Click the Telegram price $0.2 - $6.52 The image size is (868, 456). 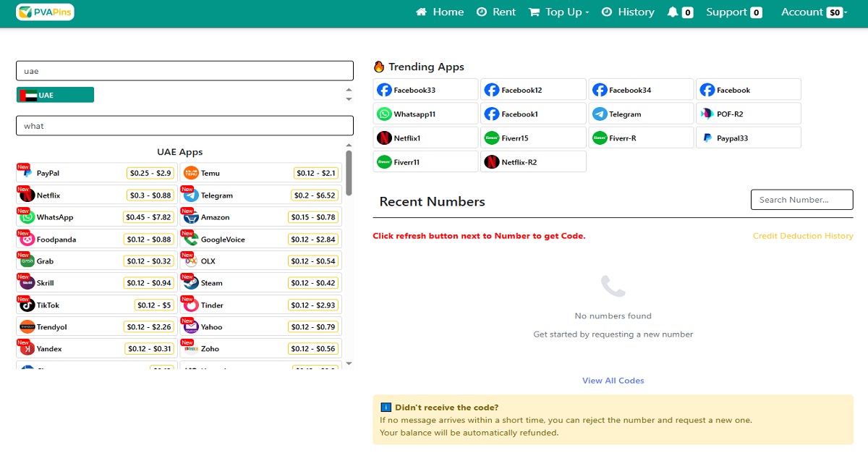(315, 195)
